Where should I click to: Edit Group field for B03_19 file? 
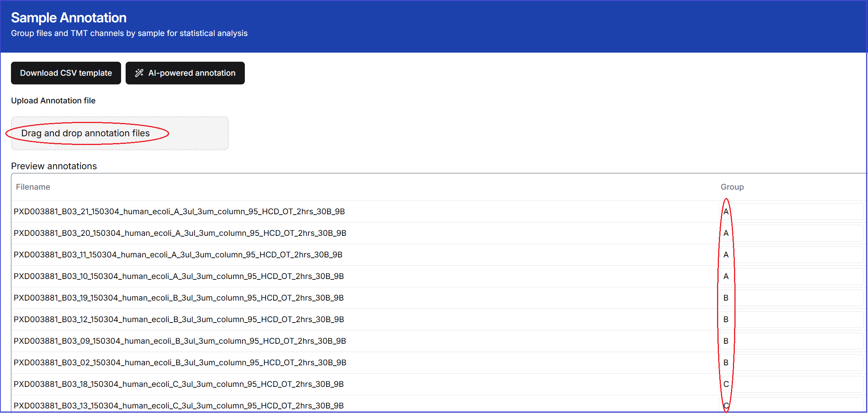[x=791, y=298]
